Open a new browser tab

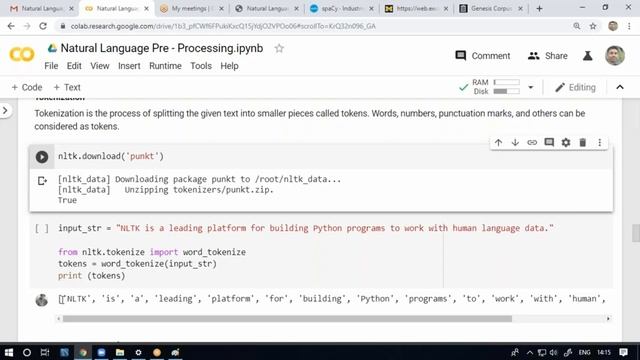pos(539,9)
